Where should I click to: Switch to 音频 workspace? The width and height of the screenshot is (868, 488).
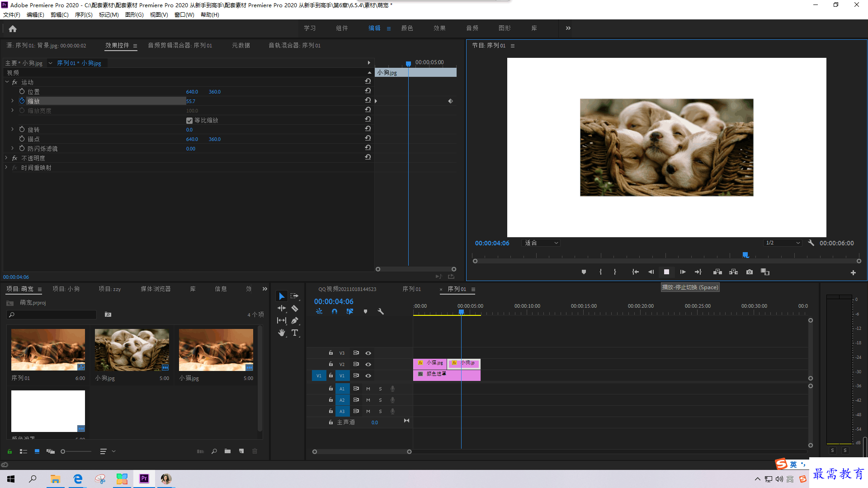tap(472, 28)
